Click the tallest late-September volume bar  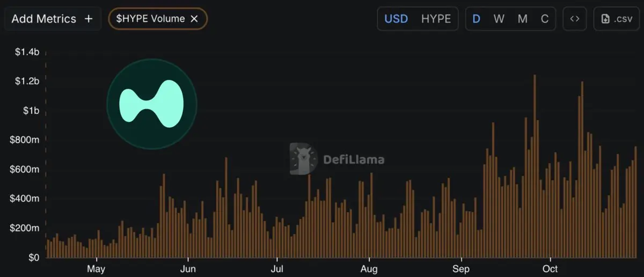click(x=535, y=166)
